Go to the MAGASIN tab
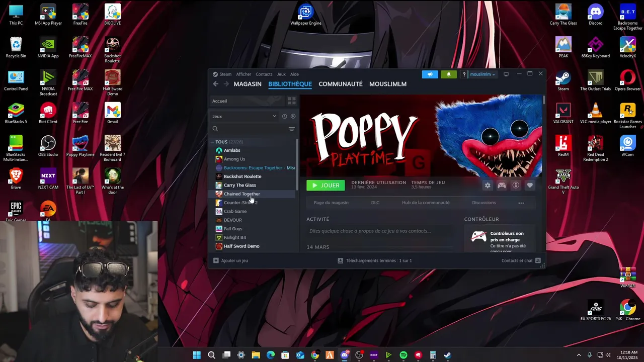Image resolution: width=644 pixels, height=362 pixels. coord(248,84)
